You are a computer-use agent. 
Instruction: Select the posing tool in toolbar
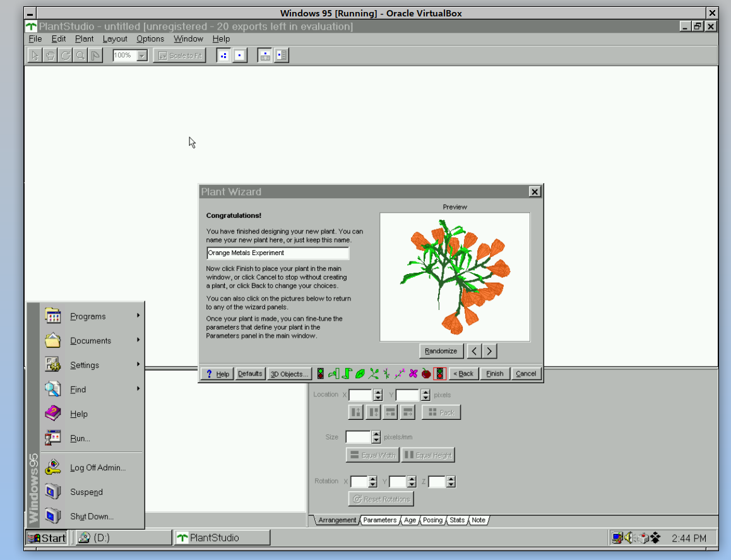point(95,56)
